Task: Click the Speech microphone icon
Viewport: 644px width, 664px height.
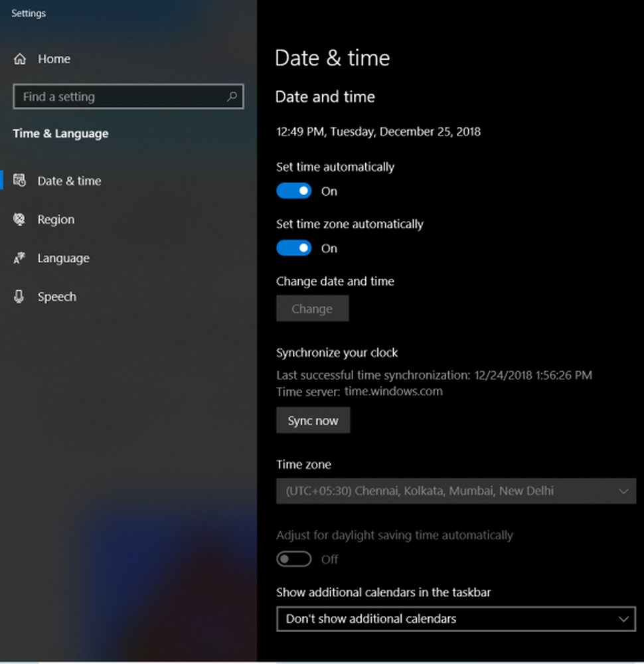Action: point(20,297)
